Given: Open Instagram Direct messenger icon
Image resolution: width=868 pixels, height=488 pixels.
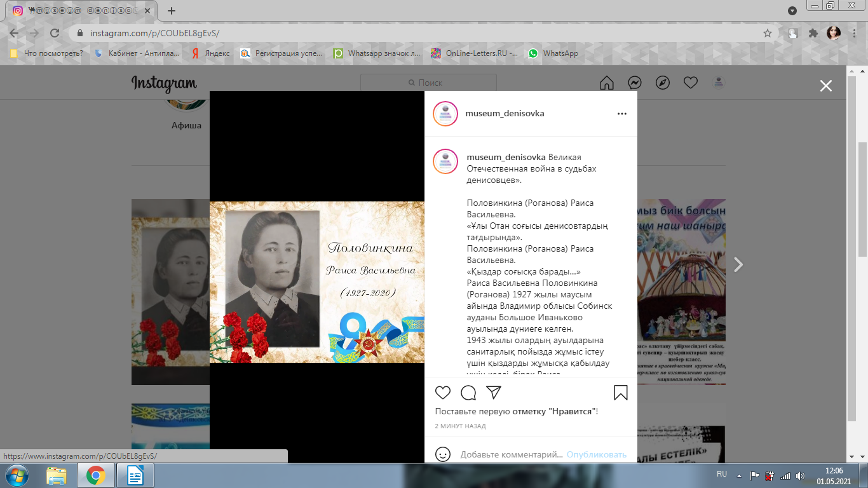Looking at the screenshot, I should pyautogui.click(x=635, y=83).
